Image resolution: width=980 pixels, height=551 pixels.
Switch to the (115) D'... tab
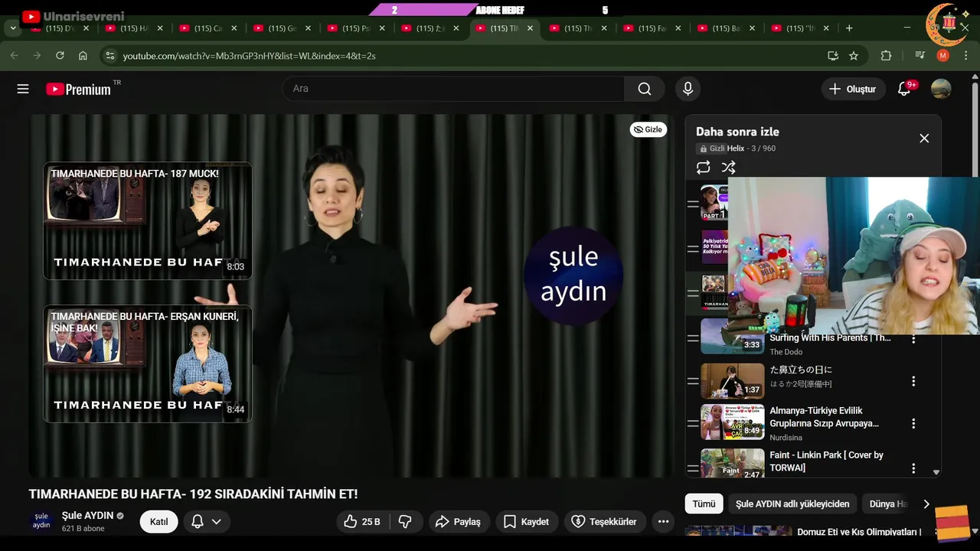(x=59, y=28)
